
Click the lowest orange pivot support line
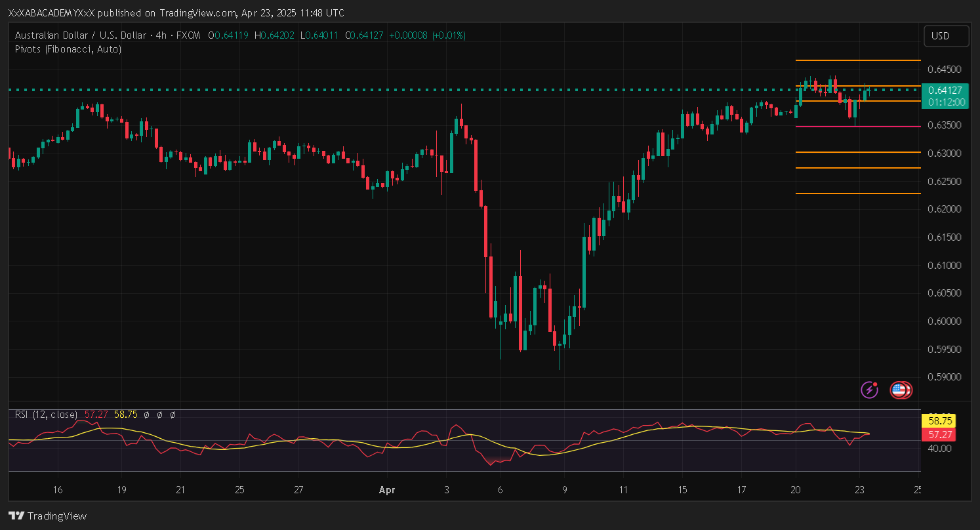[853, 194]
